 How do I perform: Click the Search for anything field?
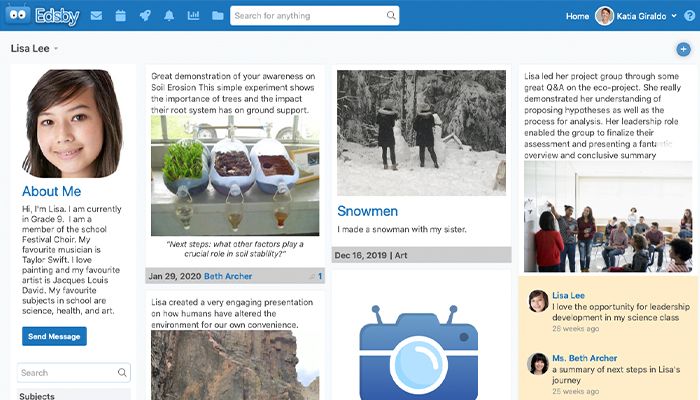pos(314,16)
